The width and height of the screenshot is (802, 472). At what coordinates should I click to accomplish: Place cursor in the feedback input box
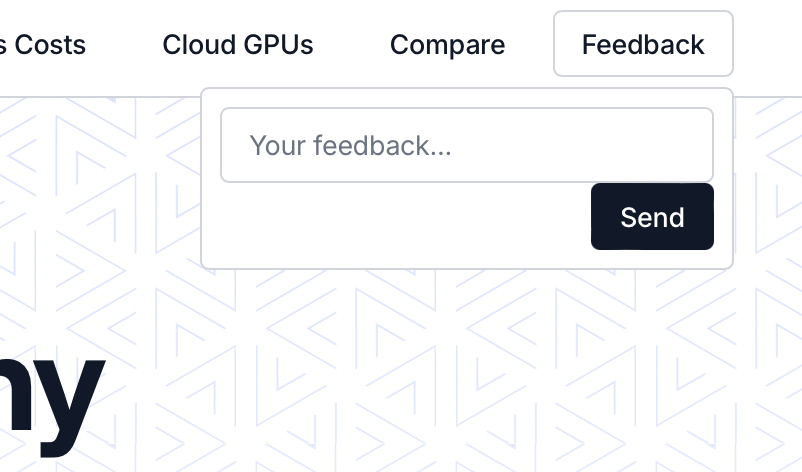coord(466,146)
